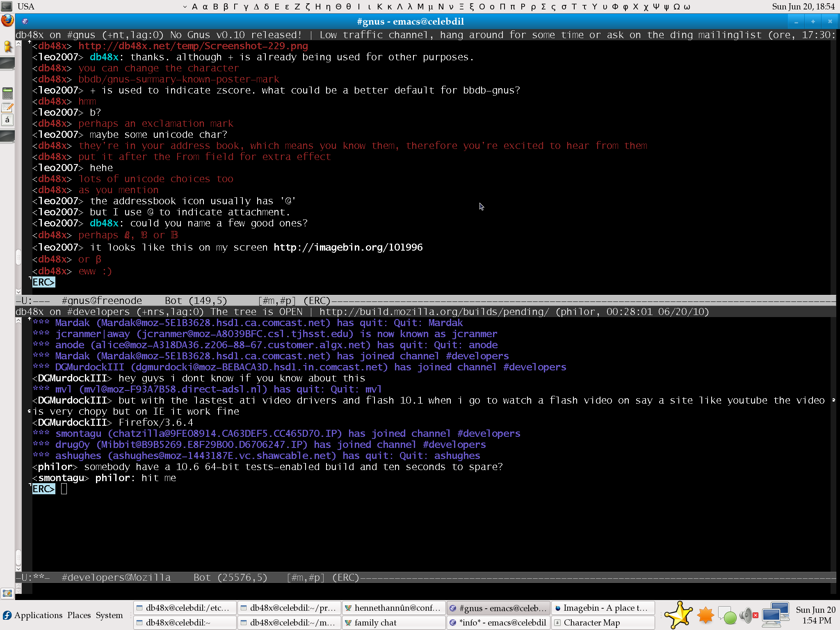
Task: Insert capital Sigma Σ from the character palette
Action: [543, 7]
